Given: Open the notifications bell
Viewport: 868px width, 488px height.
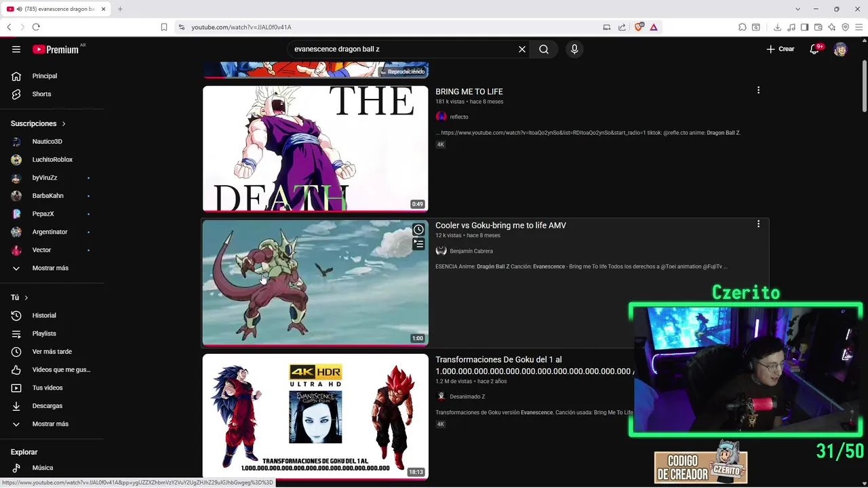Looking at the screenshot, I should click(814, 49).
